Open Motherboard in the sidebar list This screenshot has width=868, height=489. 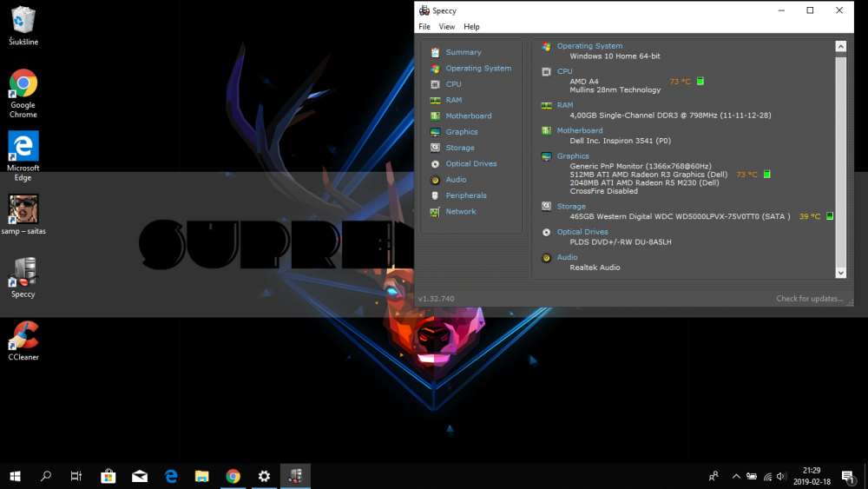click(x=469, y=116)
